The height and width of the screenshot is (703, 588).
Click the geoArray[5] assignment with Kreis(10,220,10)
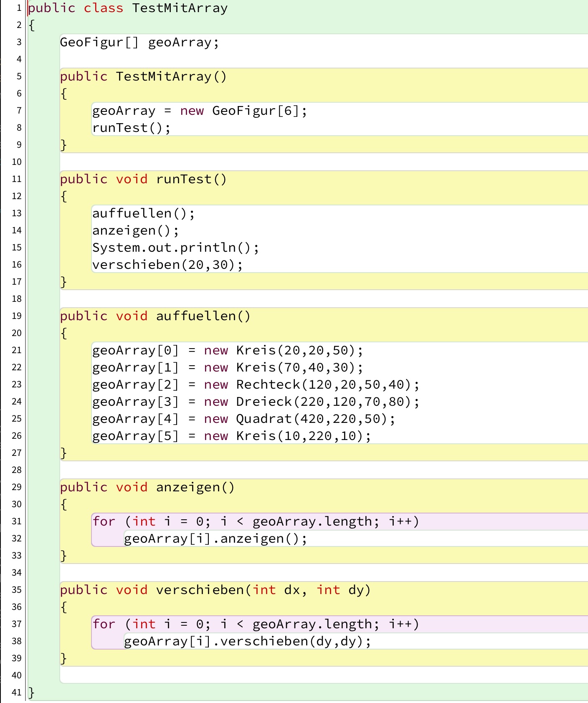pos(231,436)
